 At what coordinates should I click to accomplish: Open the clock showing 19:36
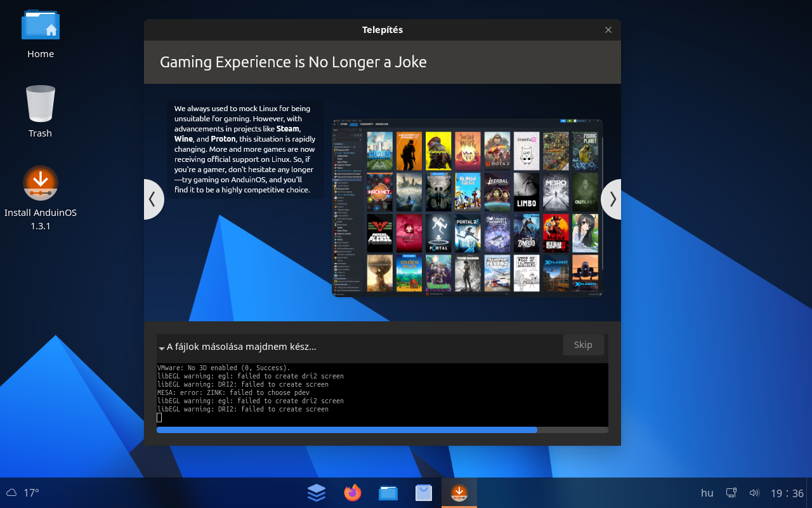coord(787,493)
